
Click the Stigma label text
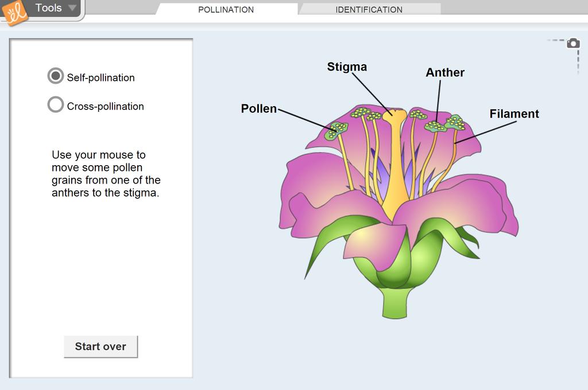coord(347,67)
